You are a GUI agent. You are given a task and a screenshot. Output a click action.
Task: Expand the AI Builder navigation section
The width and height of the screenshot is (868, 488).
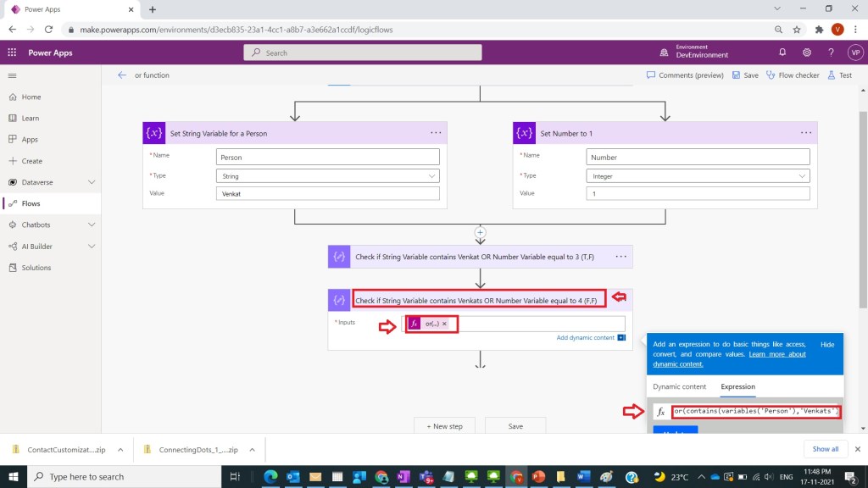tap(92, 247)
